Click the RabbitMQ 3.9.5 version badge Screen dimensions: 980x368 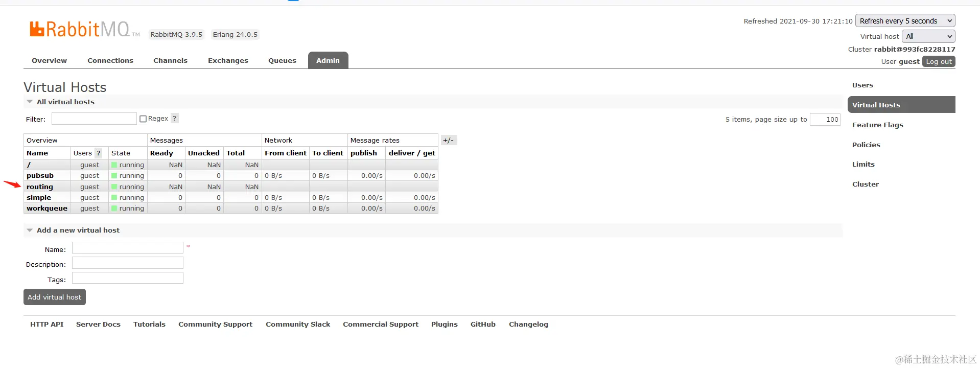176,34
